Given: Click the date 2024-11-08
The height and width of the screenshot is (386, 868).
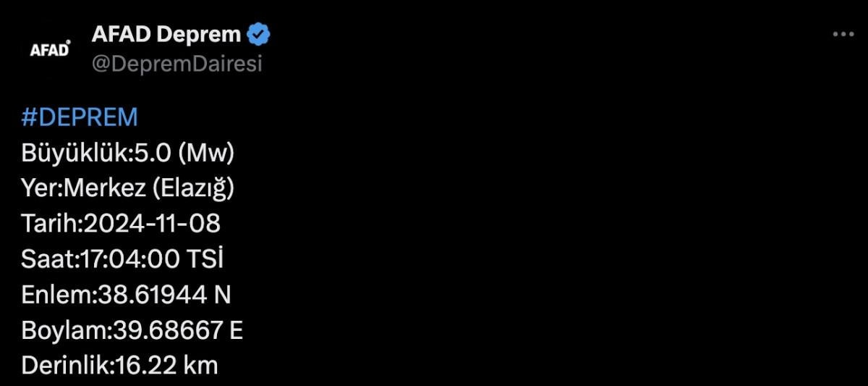Looking at the screenshot, I should 152,224.
